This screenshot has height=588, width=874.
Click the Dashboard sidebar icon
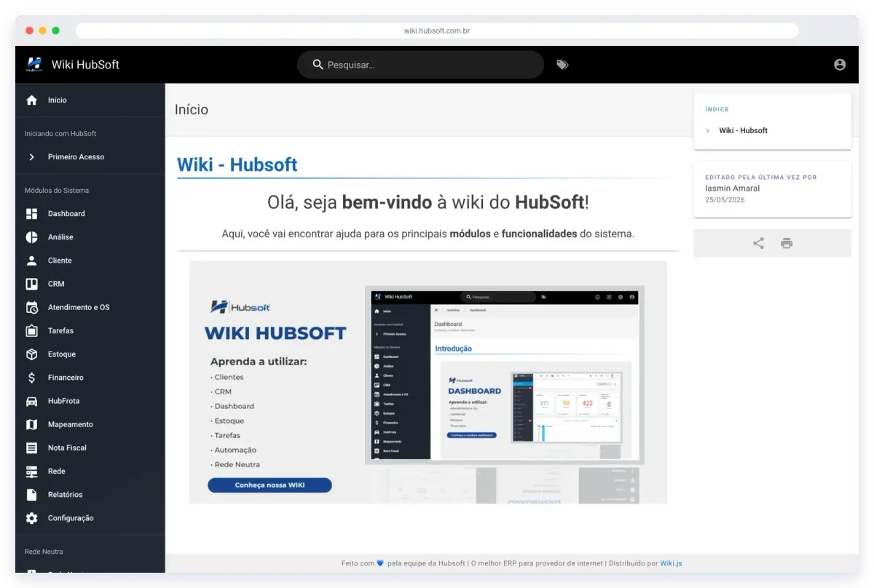[x=31, y=214]
